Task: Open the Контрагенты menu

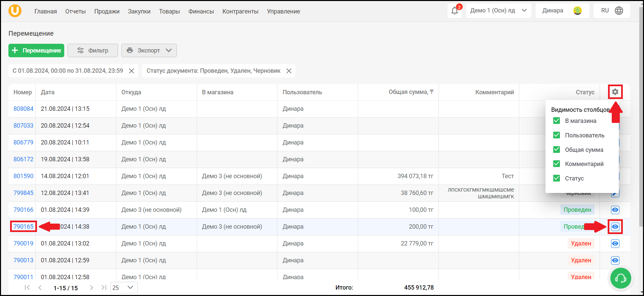Action: (x=240, y=11)
